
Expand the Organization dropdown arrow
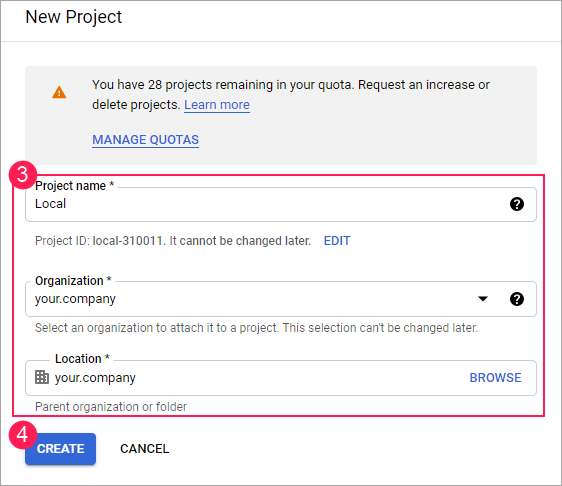click(483, 299)
